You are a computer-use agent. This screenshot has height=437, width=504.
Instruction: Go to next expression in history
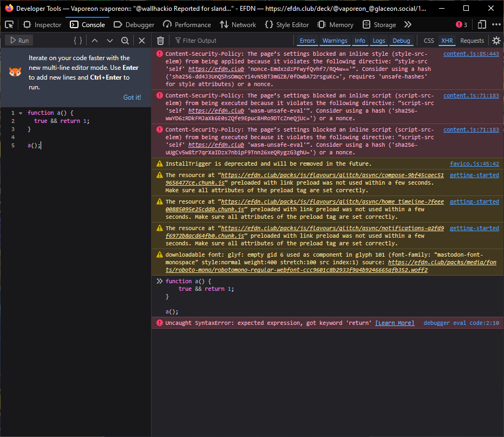pos(110,41)
